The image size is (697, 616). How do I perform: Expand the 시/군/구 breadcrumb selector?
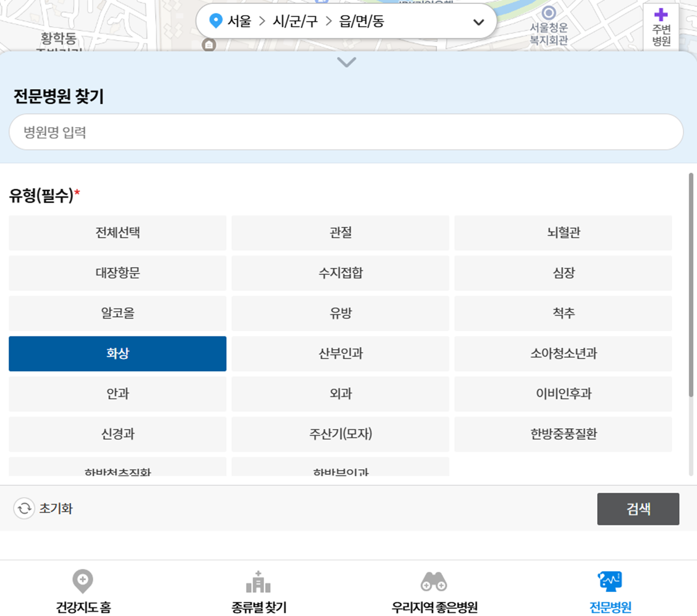click(x=295, y=21)
